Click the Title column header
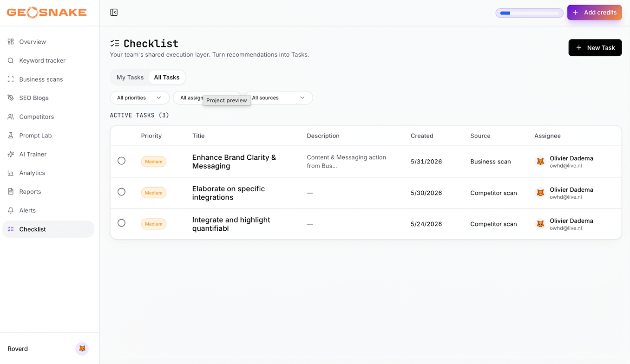 [x=198, y=136]
